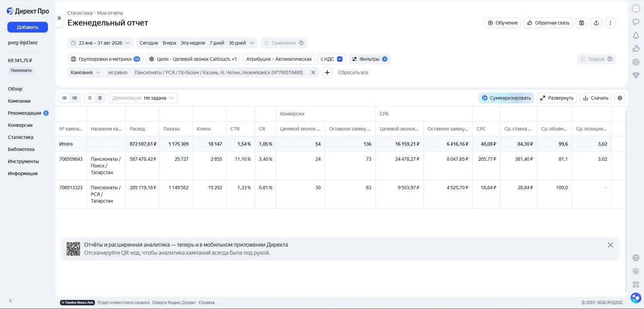Open table settings gear icon
The width and height of the screenshot is (644, 309).
[x=620, y=98]
